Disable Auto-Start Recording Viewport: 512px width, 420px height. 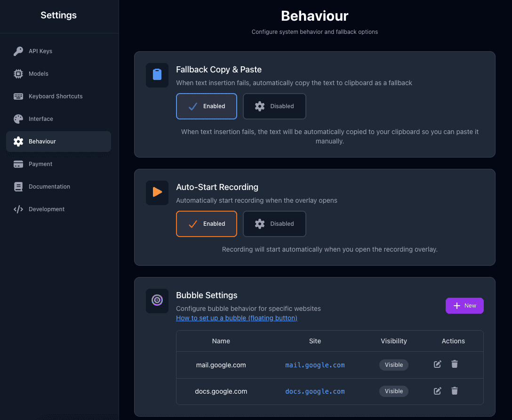274,224
